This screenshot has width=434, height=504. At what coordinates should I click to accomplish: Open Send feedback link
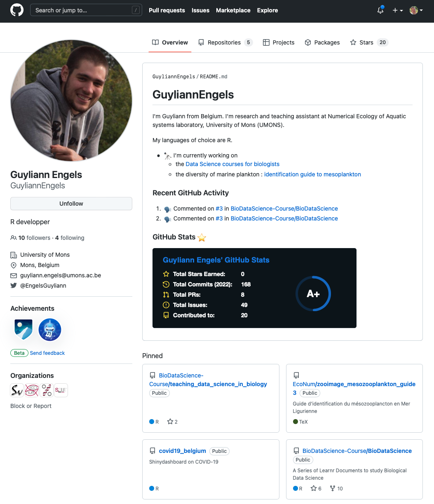[47, 353]
